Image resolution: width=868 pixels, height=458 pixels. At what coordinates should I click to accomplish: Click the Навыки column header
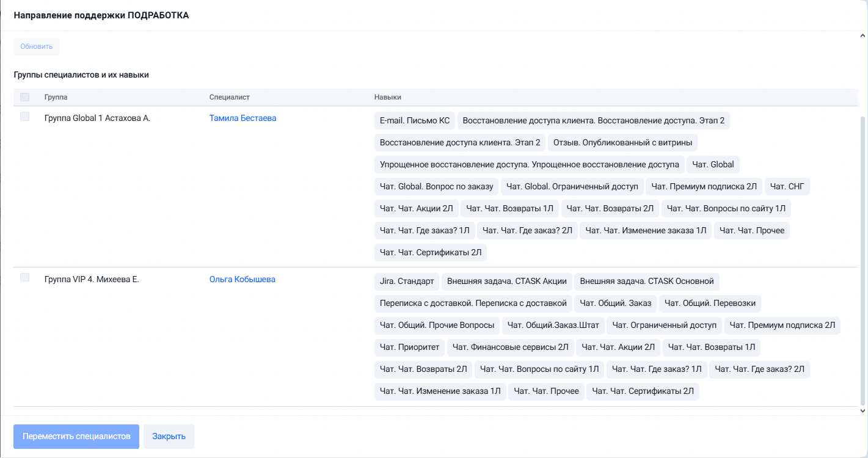(x=388, y=97)
